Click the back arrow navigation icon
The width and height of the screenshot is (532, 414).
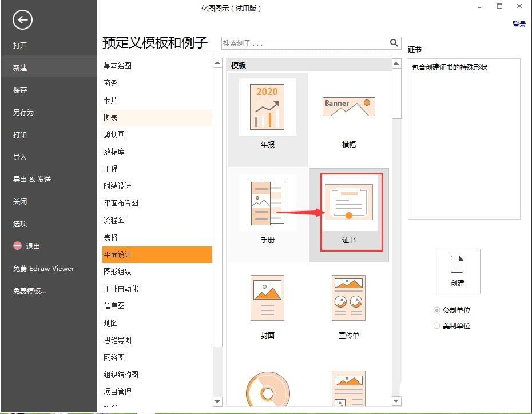click(22, 20)
